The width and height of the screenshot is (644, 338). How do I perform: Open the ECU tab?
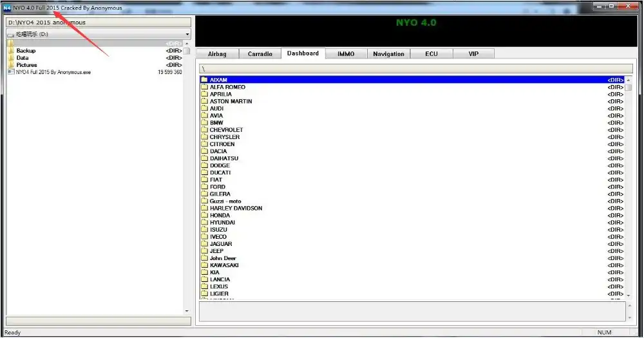431,54
